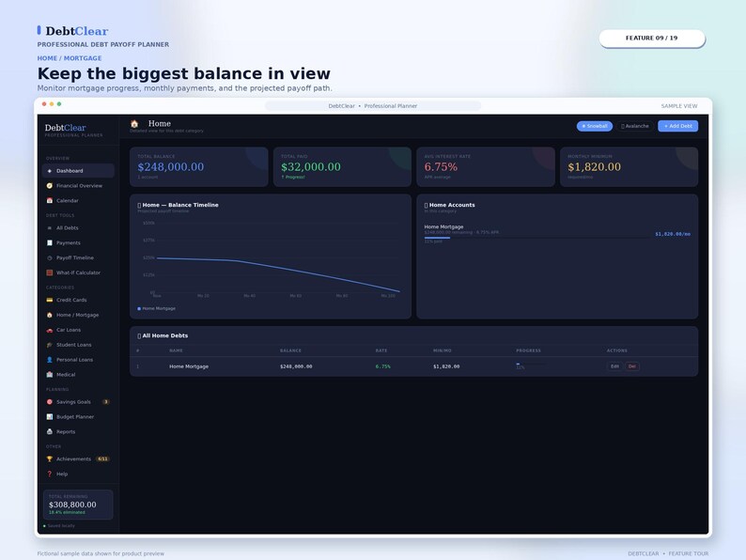Image resolution: width=746 pixels, height=560 pixels.
Task: Click the $32,000.00 Total Paid value
Action: point(311,167)
